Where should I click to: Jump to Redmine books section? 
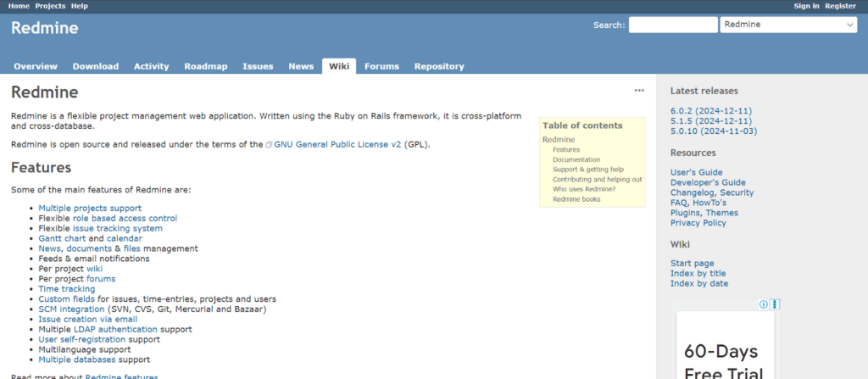576,199
